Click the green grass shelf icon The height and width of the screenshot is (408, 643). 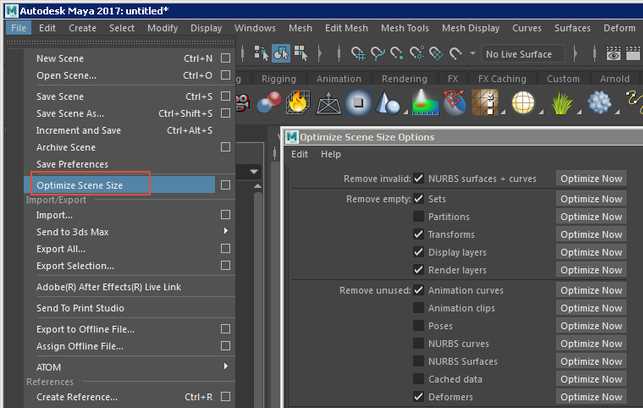point(562,103)
